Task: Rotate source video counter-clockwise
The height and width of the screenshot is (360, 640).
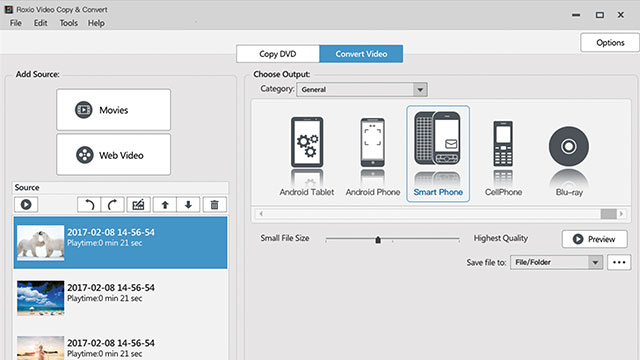Action: (89, 204)
